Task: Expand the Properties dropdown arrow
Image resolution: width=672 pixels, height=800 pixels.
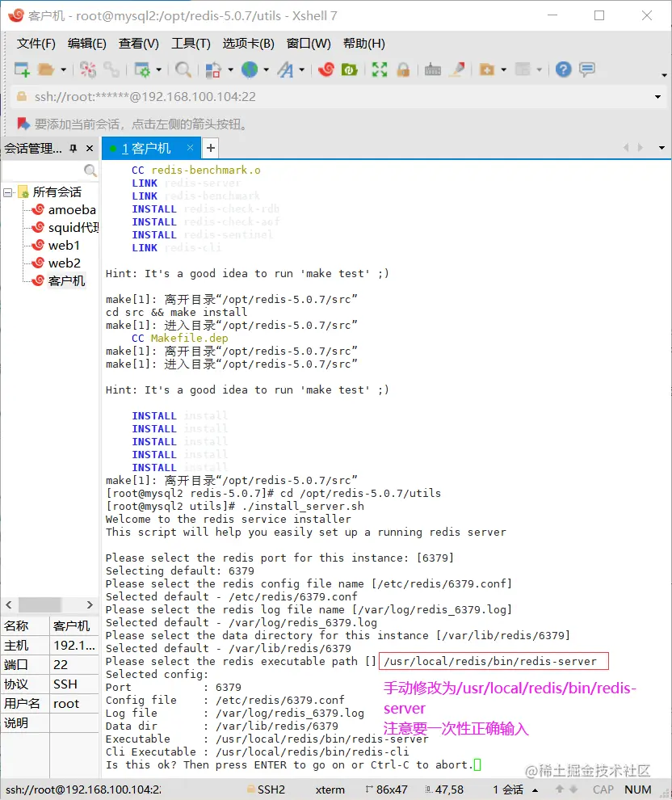Action: click(158, 69)
